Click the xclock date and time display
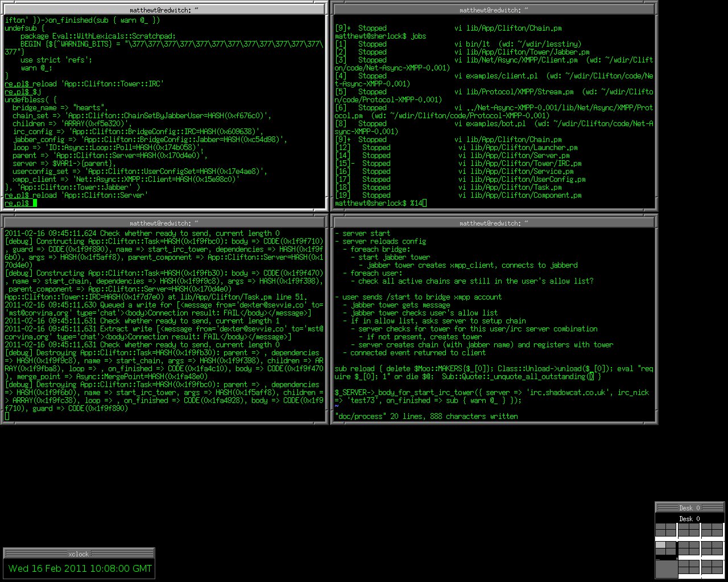The image size is (728, 582). point(80,568)
